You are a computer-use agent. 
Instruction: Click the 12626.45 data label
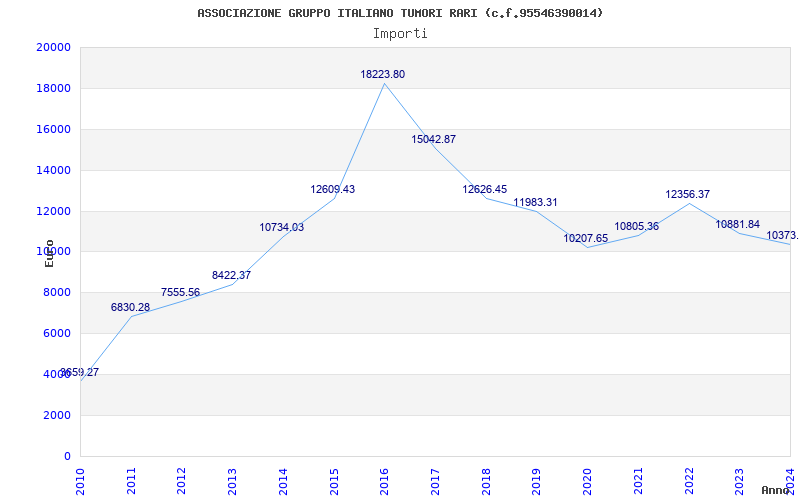tap(485, 189)
